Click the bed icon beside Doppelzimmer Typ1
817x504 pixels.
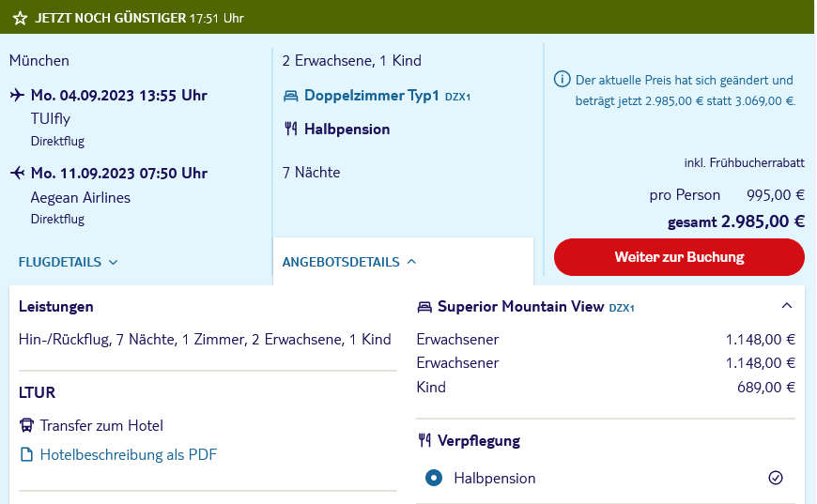(291, 96)
